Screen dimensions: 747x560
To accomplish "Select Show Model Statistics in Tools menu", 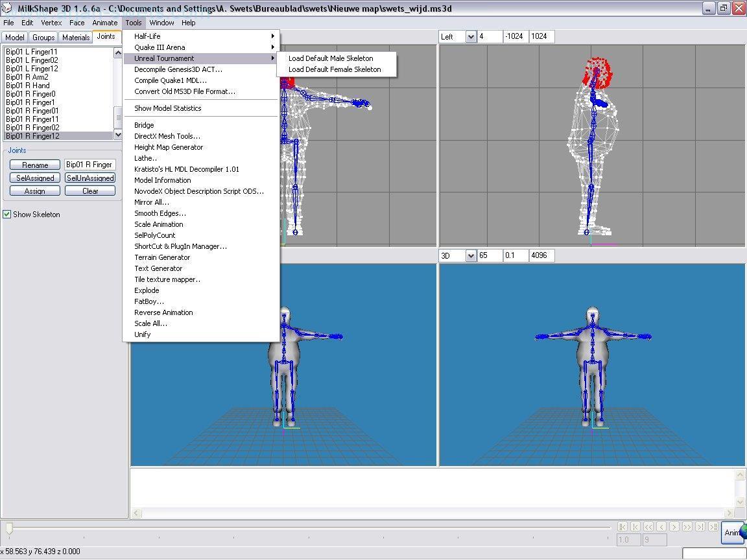I will [201, 108].
